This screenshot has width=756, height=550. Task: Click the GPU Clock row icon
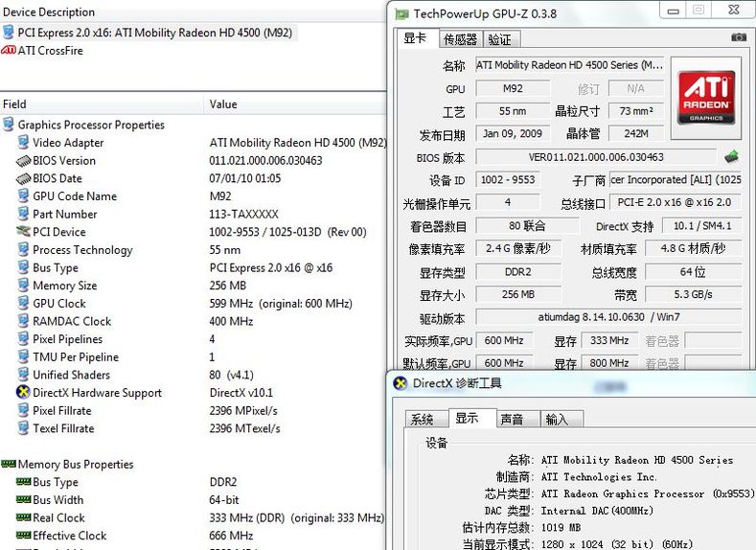23,303
